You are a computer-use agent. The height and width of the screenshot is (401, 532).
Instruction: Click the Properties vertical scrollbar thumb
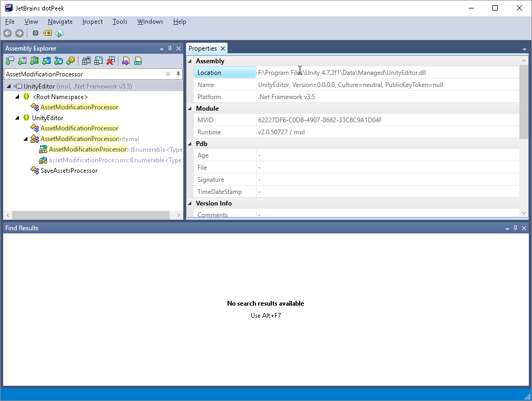click(524, 102)
